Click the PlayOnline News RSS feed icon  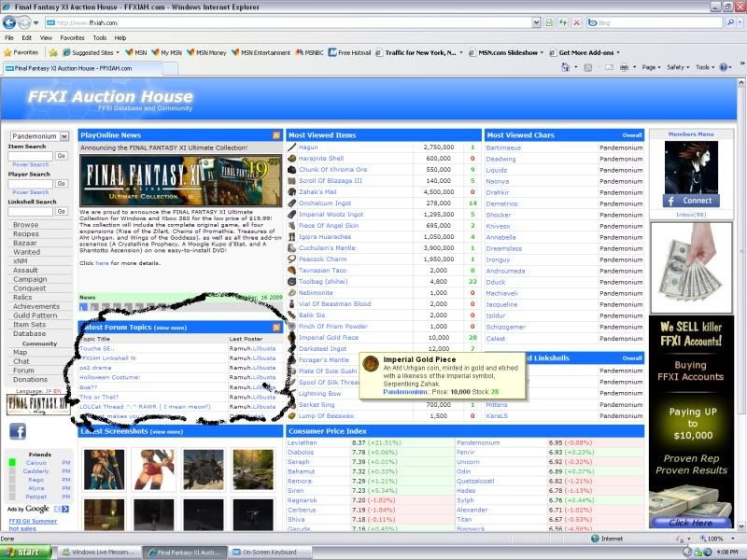276,135
